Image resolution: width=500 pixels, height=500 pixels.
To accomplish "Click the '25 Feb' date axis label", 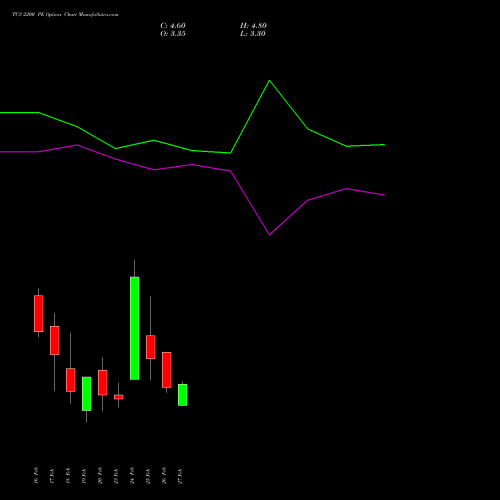I will (148, 476).
